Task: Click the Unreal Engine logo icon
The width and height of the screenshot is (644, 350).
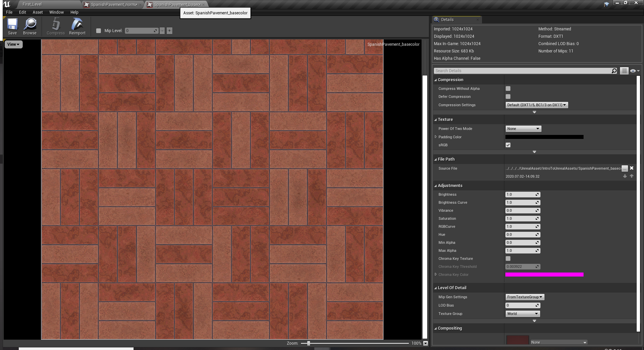Action: coord(7,4)
